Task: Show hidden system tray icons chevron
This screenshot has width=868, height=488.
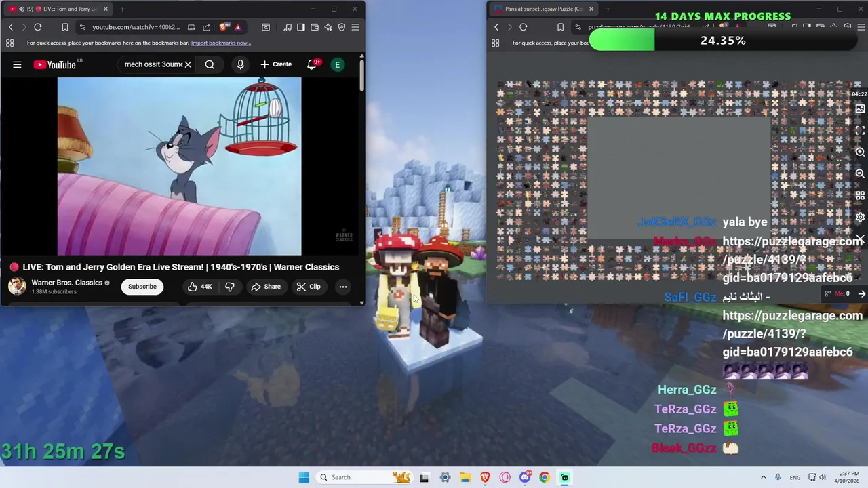Action: tap(763, 477)
